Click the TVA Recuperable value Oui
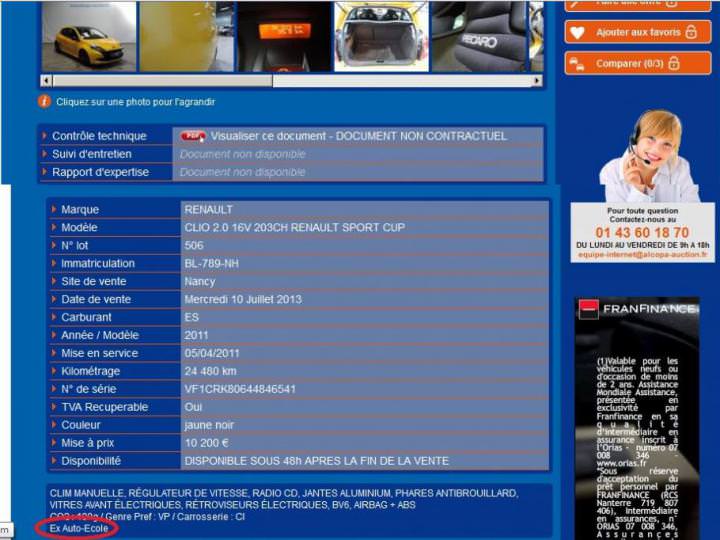Viewport: 720px width, 540px height. 193,407
